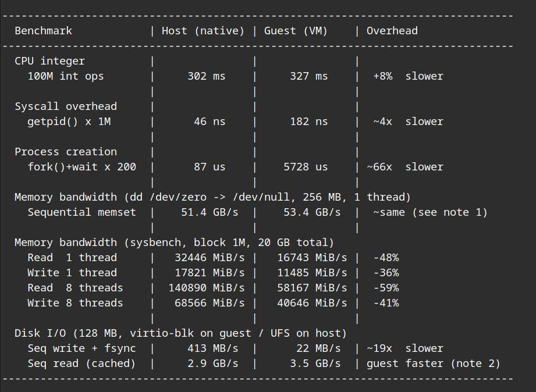Click the 'CPU integer' section heading

coord(49,61)
